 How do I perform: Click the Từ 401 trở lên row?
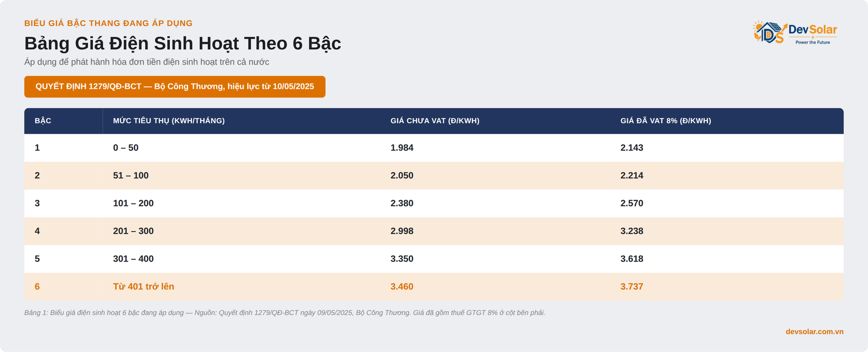[x=434, y=286]
